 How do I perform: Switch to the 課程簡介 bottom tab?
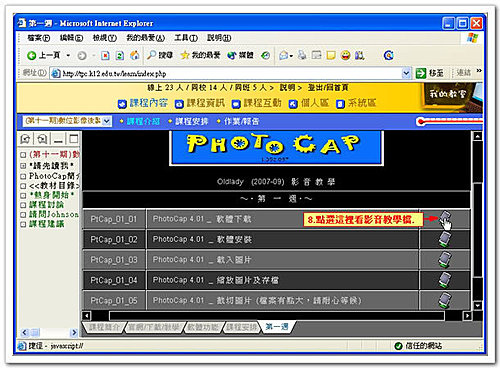(104, 327)
